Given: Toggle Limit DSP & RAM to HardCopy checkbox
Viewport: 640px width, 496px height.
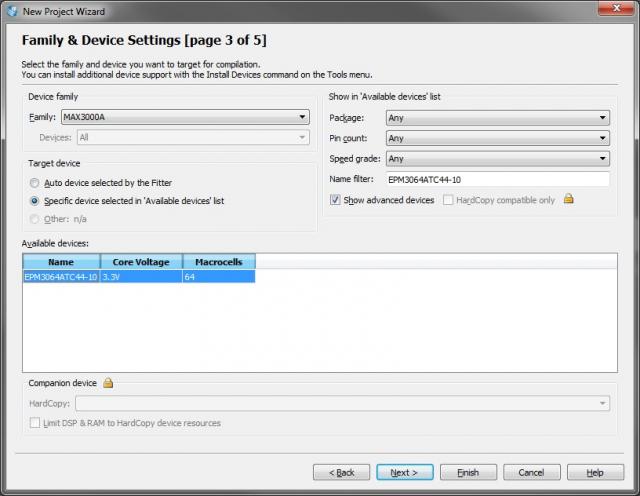Looking at the screenshot, I should pos(35,423).
